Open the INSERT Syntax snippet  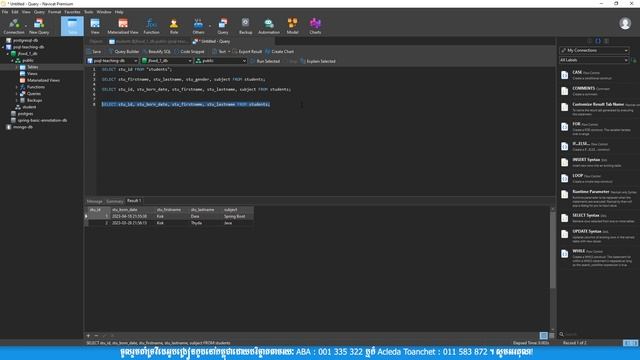(598, 162)
